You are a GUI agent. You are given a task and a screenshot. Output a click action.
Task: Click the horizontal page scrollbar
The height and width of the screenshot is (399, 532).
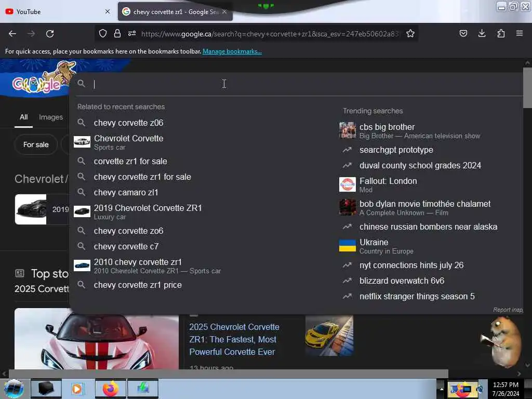click(x=228, y=374)
